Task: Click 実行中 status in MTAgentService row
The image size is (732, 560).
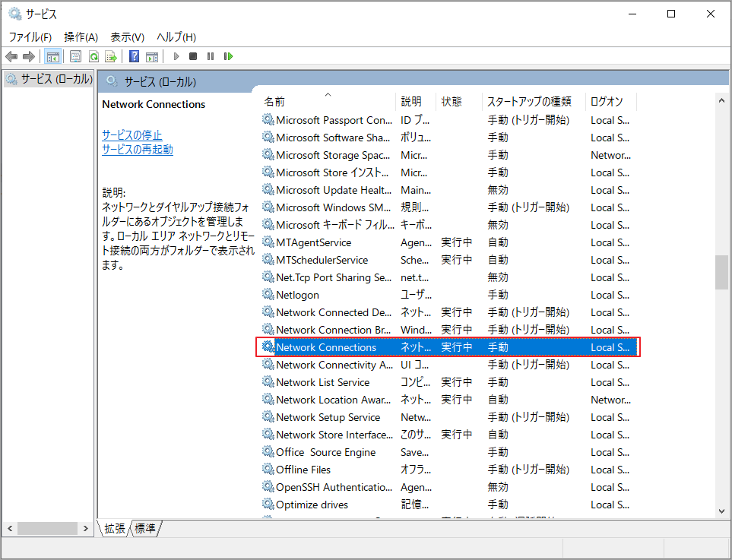Action: pos(457,242)
